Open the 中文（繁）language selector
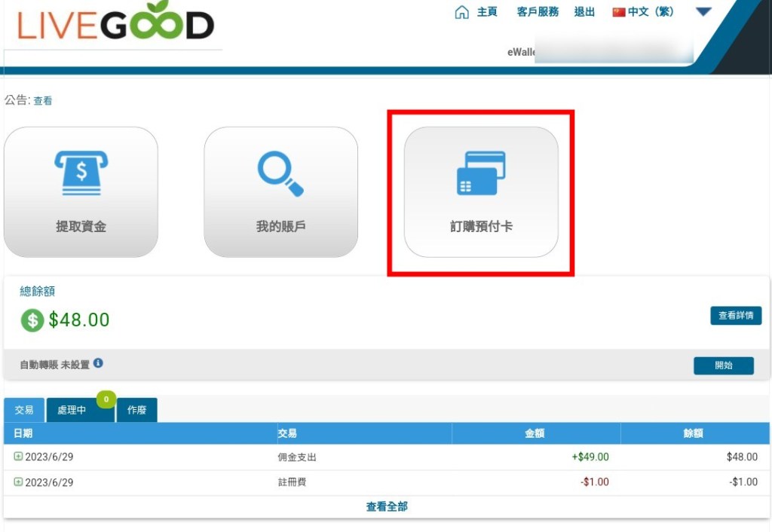This screenshot has height=532, width=772. pyautogui.click(x=651, y=12)
